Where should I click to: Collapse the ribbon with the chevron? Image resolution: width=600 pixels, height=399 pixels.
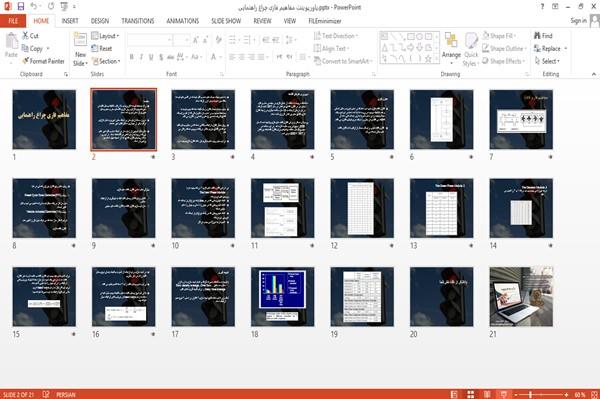point(594,74)
